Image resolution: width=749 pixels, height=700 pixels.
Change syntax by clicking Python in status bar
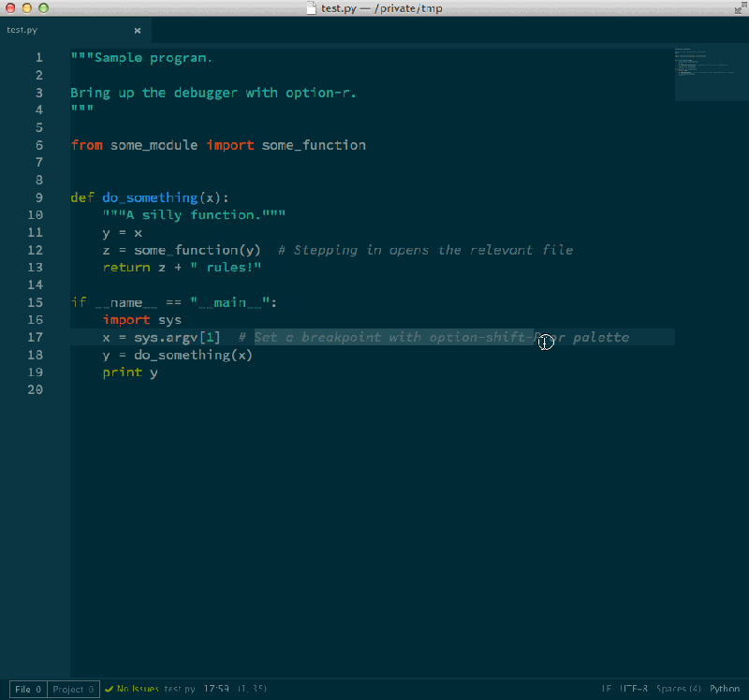(x=725, y=689)
